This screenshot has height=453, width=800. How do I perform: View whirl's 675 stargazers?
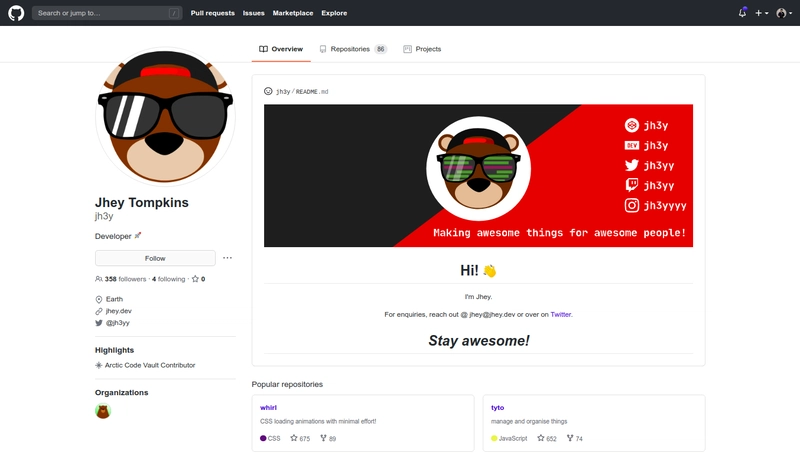point(300,438)
